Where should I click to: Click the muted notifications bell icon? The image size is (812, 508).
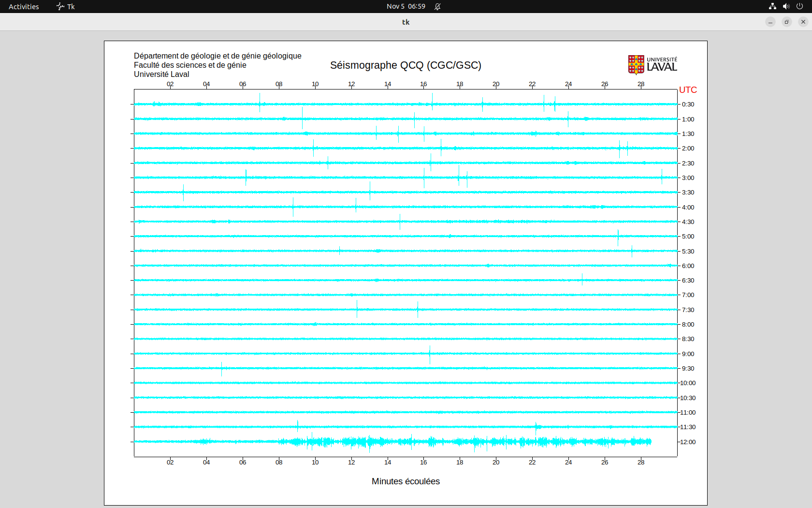click(437, 6)
